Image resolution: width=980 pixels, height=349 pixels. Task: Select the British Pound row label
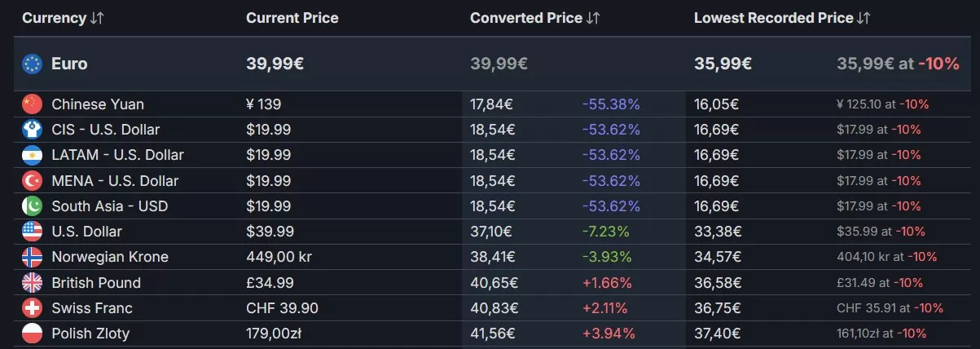click(x=96, y=283)
